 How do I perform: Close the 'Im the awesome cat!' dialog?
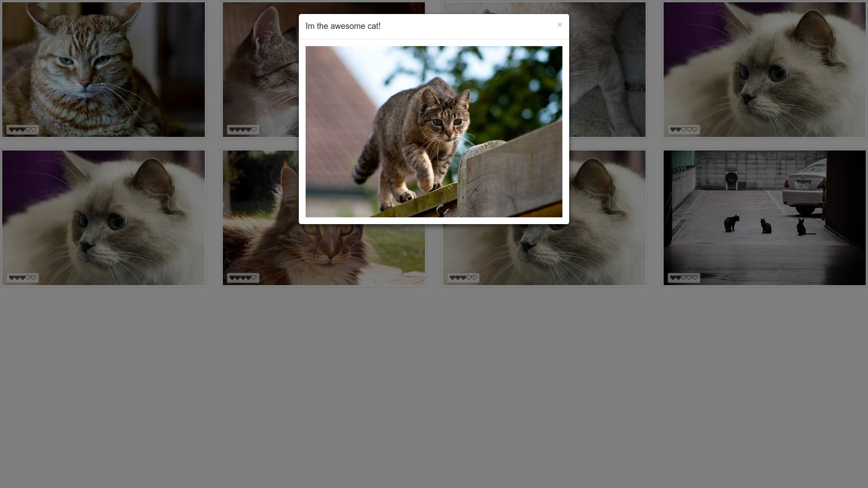coord(559,25)
